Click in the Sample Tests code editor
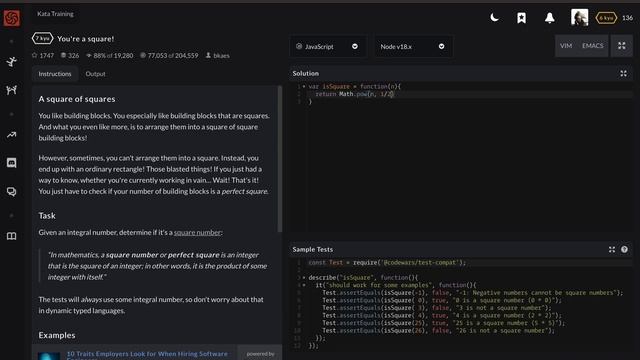Viewport: 640px width, 360px height. [461, 304]
